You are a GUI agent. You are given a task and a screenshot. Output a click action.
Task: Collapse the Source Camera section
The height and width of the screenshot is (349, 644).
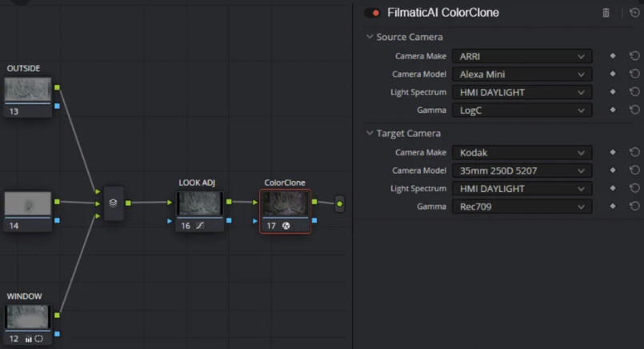370,37
